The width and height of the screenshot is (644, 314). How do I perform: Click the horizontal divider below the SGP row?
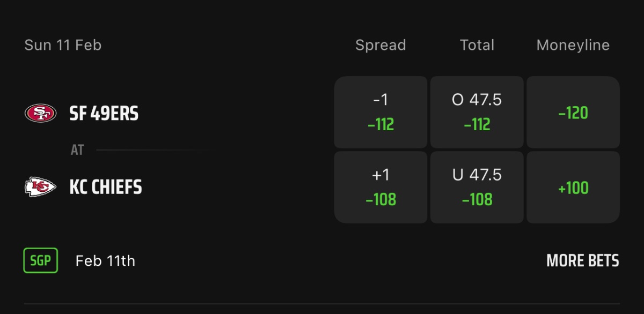[322, 304]
